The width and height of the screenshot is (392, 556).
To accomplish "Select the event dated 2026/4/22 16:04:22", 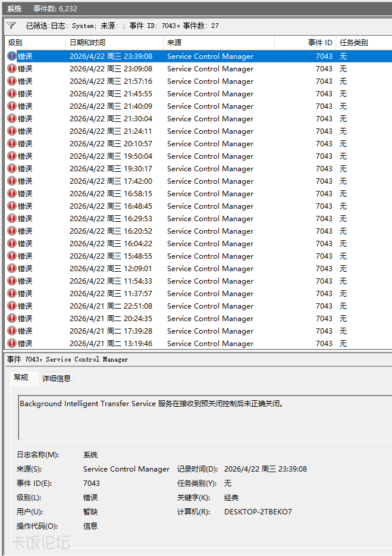I will pos(198,243).
